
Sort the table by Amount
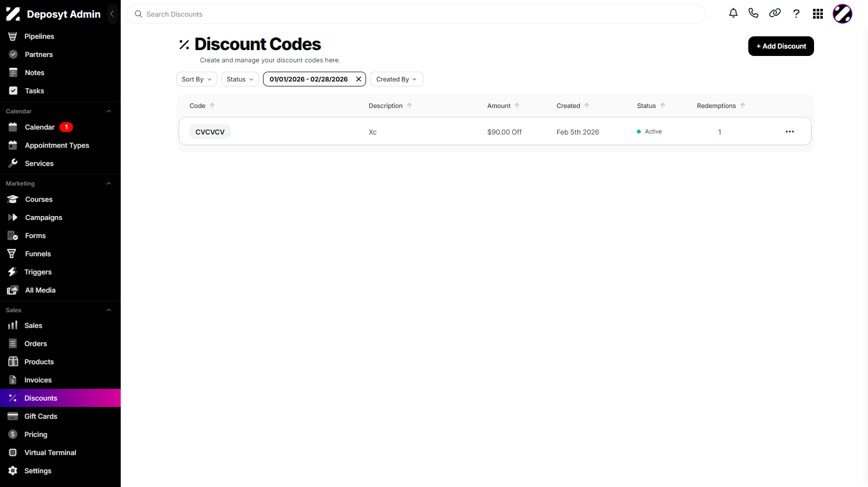click(503, 106)
